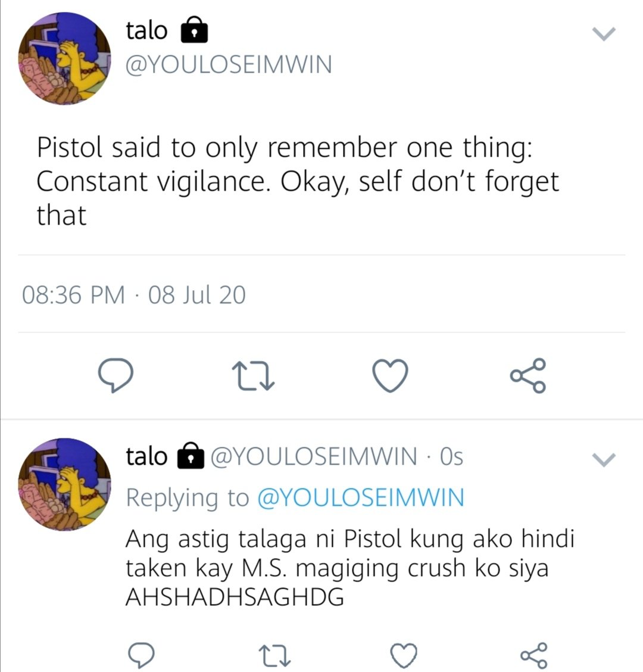Reply to the main Pistol tweet
643x672 pixels.
tap(116, 375)
